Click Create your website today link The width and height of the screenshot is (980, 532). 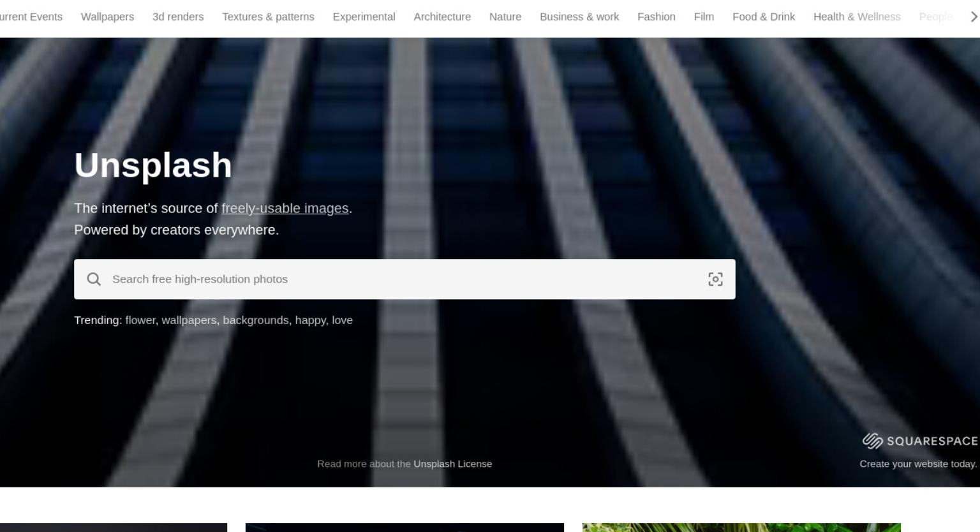coord(918,464)
